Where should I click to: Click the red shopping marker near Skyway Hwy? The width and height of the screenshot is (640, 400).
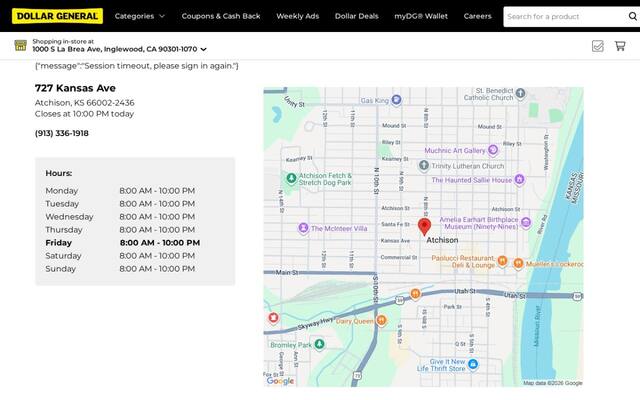point(273,318)
